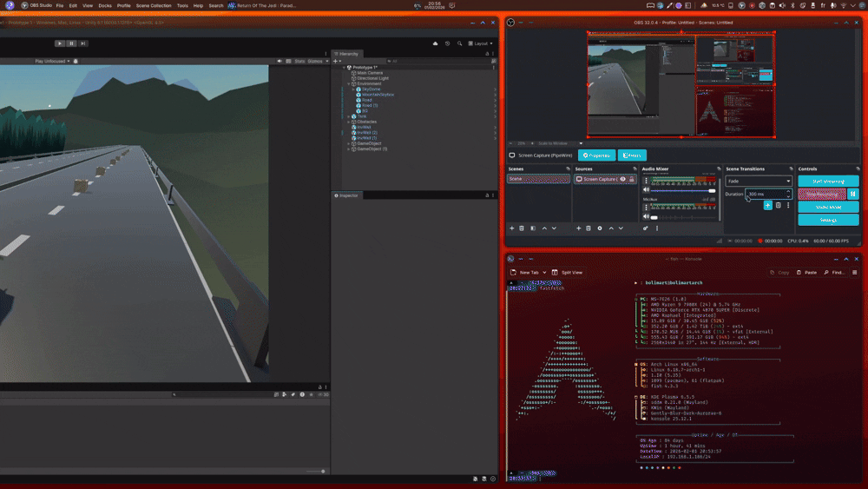Select Scene item in OBS Scenes list
The image size is (868, 489).
tap(539, 179)
